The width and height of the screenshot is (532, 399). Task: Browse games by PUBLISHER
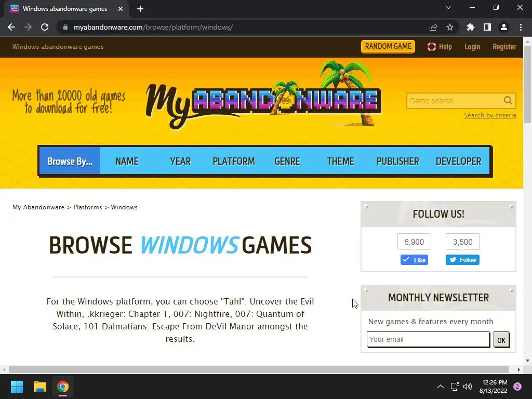(x=397, y=161)
